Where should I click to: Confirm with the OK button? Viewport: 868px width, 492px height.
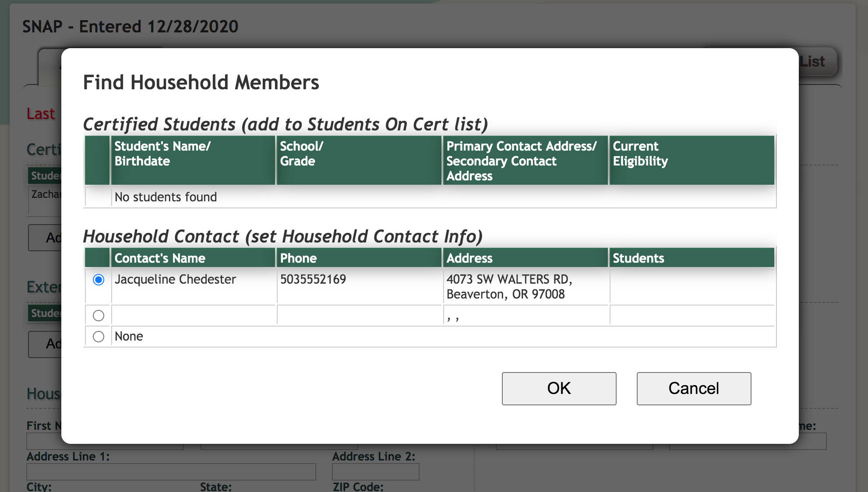tap(559, 388)
